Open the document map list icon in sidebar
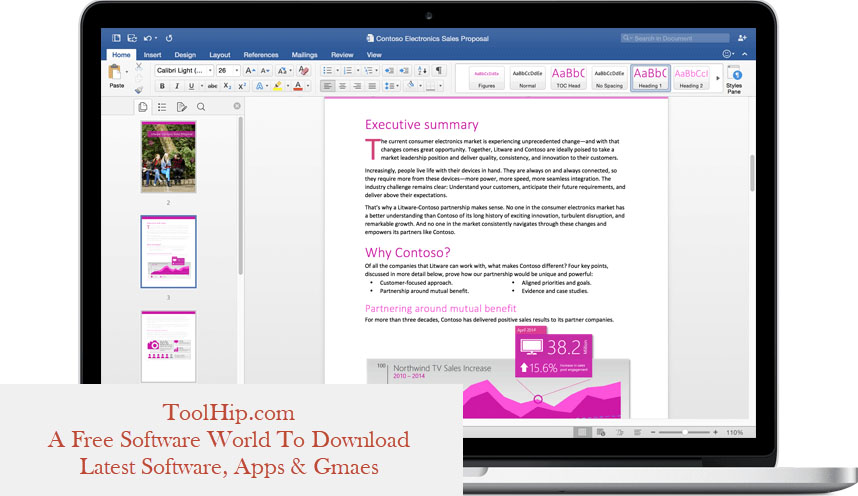858x496 pixels. coord(162,107)
